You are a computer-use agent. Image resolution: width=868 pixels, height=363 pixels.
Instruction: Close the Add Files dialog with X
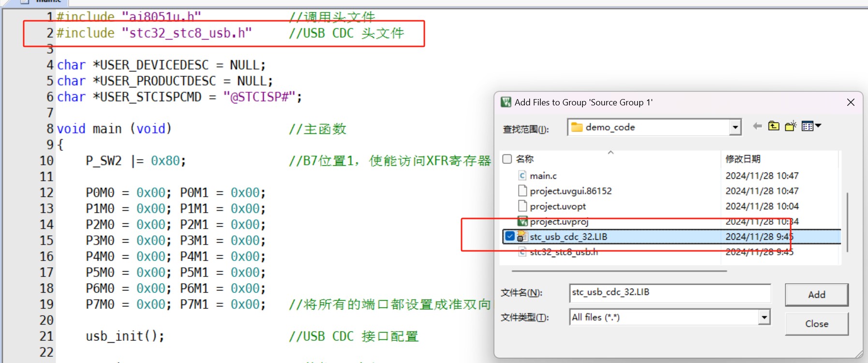point(851,102)
